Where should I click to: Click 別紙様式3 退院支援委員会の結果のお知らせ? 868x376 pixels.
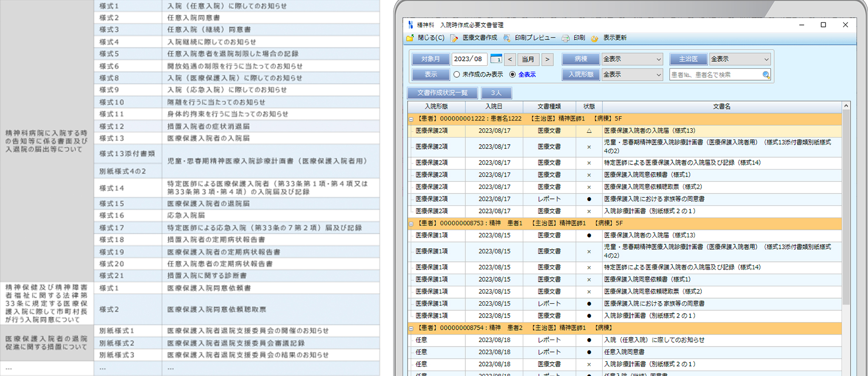point(237,355)
